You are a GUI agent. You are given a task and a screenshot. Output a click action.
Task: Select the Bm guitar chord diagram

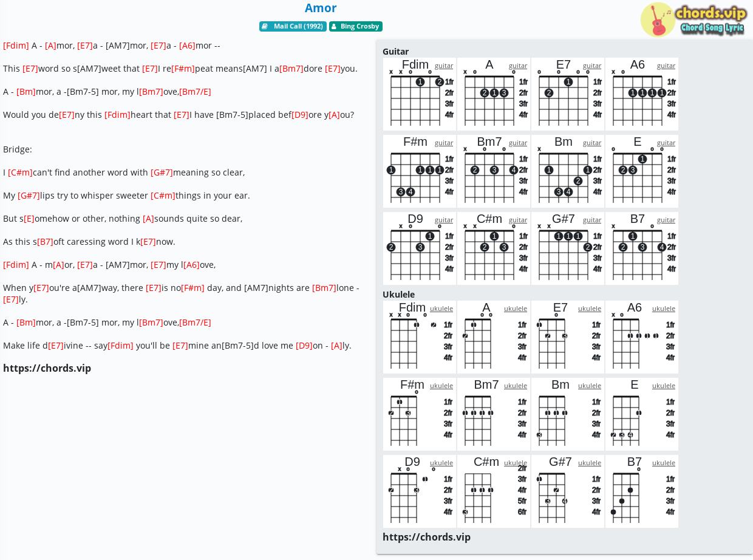568,171
